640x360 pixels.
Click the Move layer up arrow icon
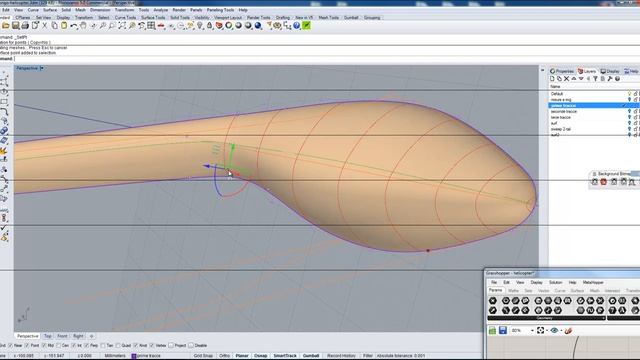tap(574, 79)
